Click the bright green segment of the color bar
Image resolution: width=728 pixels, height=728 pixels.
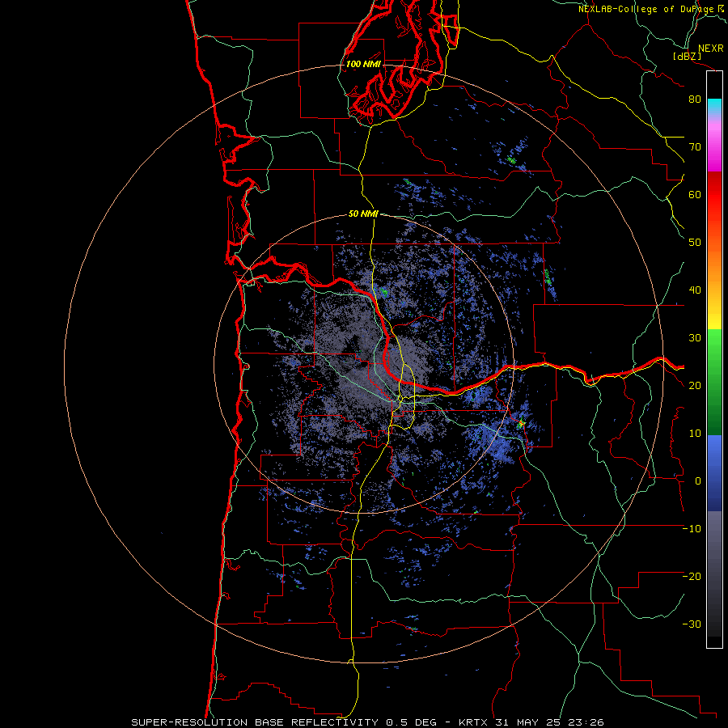pyautogui.click(x=714, y=344)
